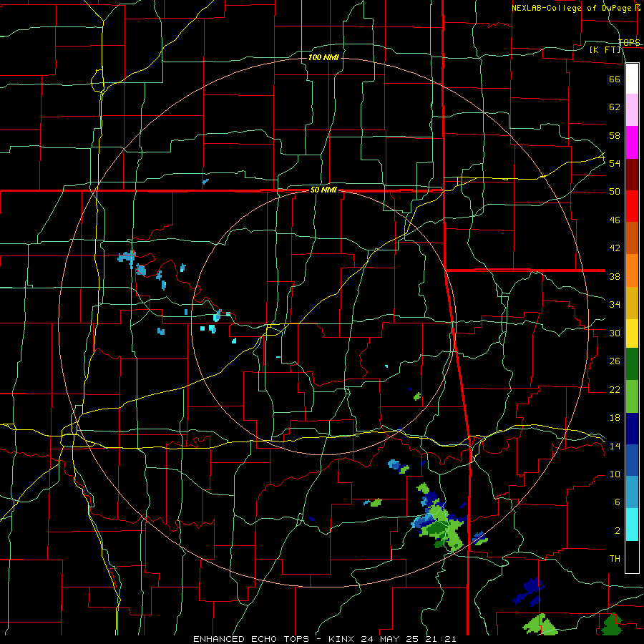
Task: Select the 18 legend value
Action: (x=615, y=418)
